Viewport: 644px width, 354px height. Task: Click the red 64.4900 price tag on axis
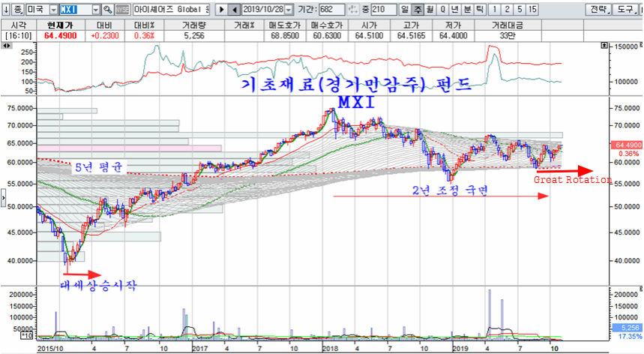click(x=626, y=145)
